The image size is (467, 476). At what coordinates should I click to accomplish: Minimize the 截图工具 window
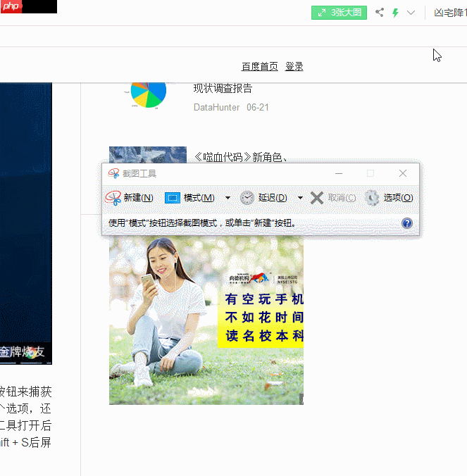click(x=339, y=173)
